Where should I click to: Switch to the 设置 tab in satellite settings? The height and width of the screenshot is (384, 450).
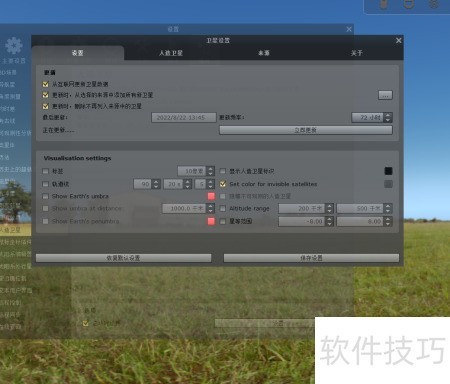click(x=78, y=53)
